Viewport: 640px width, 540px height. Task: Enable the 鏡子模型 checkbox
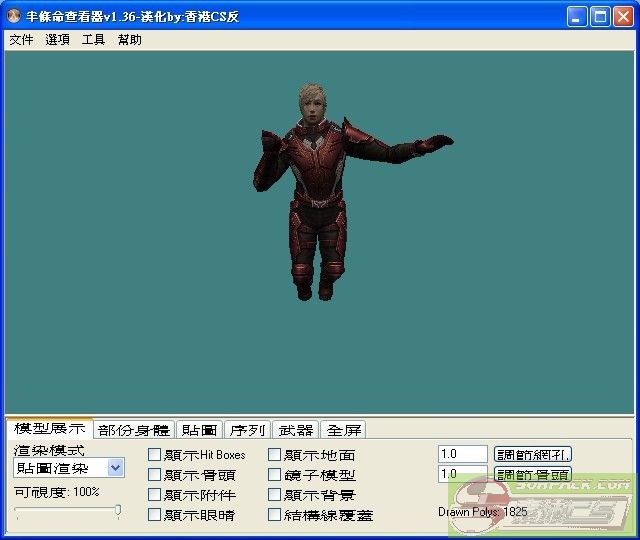(x=275, y=475)
